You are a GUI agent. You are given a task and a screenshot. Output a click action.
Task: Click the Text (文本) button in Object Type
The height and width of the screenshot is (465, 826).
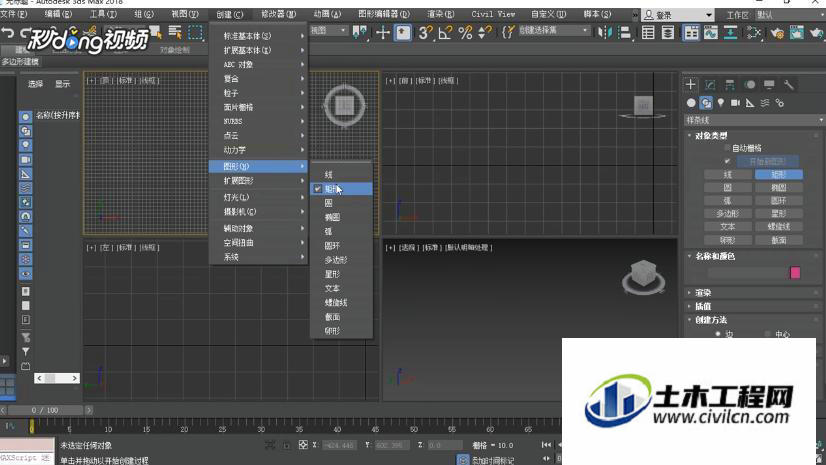pos(727,226)
